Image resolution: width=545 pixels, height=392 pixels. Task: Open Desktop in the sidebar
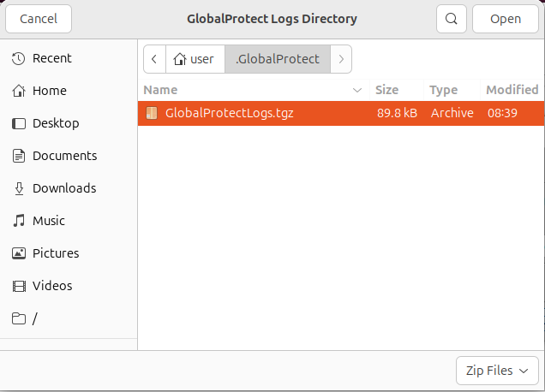[69, 123]
